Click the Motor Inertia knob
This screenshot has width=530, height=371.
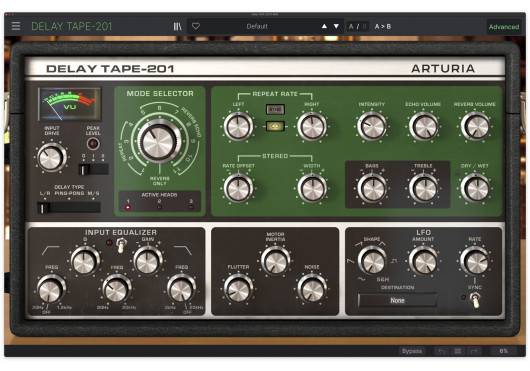point(275,261)
